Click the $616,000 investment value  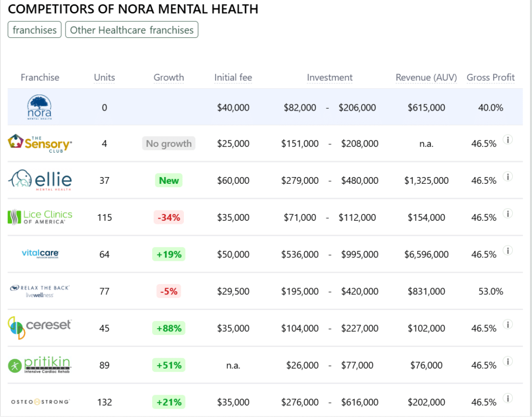[x=360, y=402]
